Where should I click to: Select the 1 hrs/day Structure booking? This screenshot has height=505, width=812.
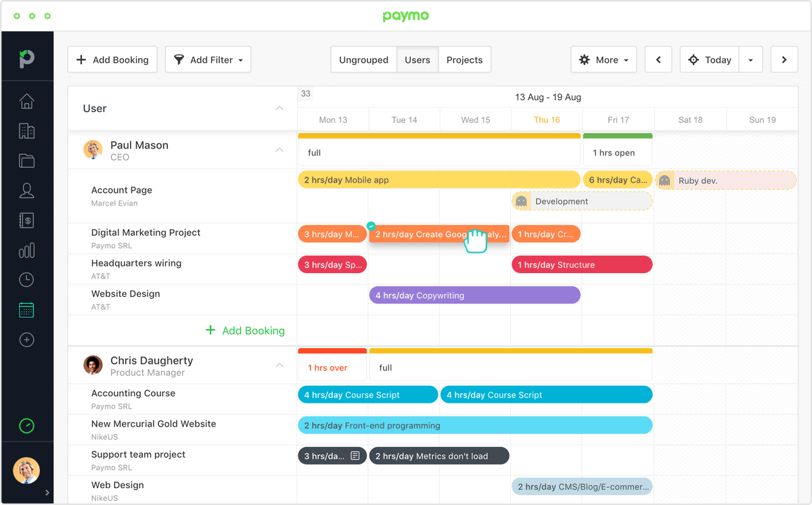(x=582, y=265)
